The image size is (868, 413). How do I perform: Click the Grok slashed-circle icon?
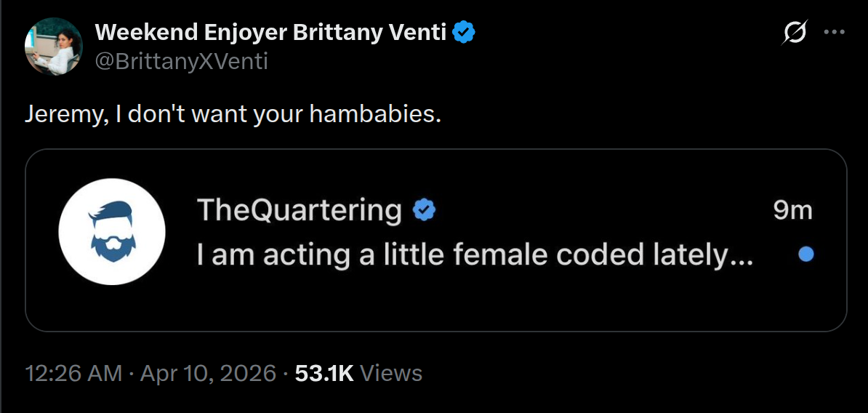(795, 32)
